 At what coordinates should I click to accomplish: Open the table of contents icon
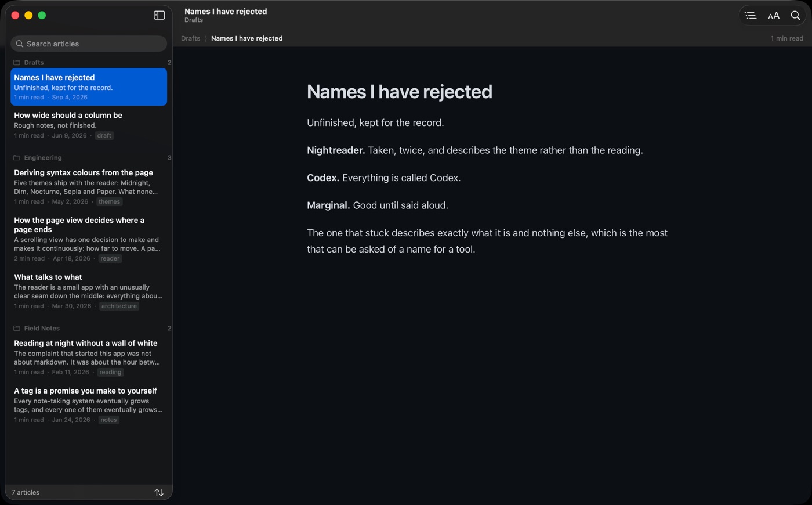751,16
